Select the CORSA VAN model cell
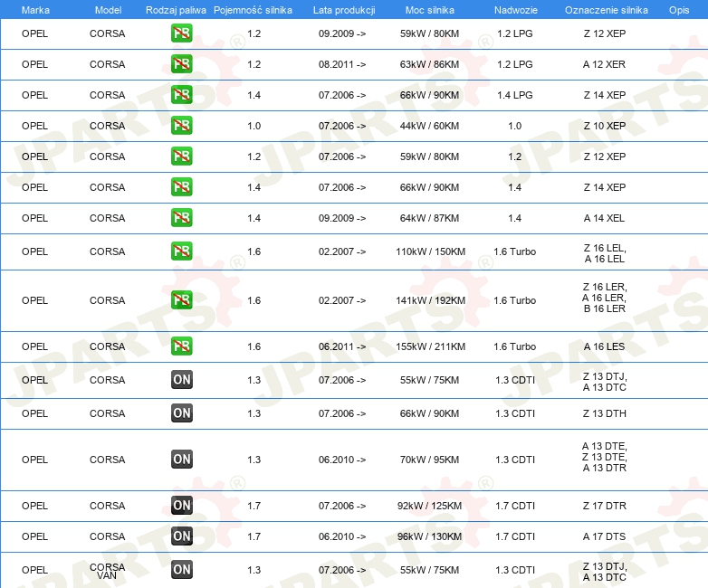Image resolution: width=708 pixels, height=588 pixels. 107,571
